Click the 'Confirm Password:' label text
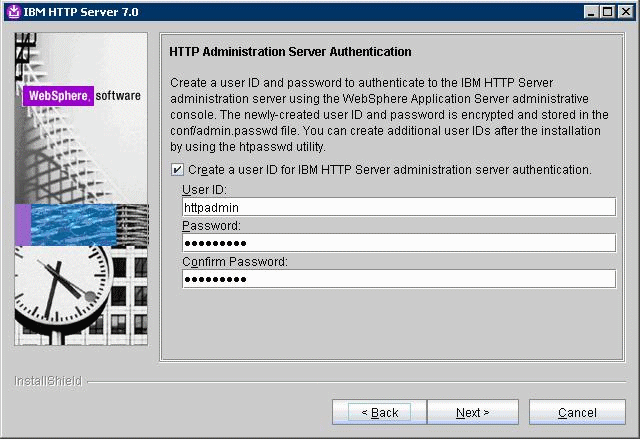Viewport: 640px width, 440px height. [x=235, y=262]
